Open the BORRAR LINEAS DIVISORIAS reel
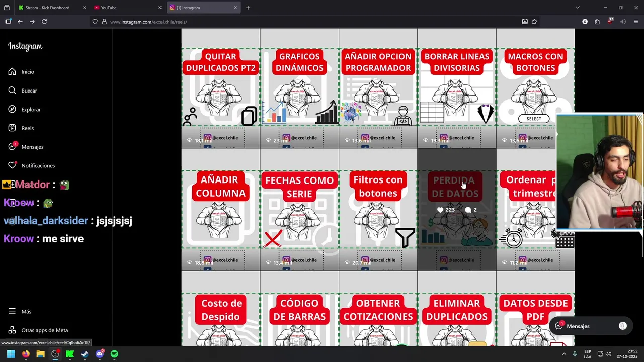The image size is (644, 362). tap(457, 88)
